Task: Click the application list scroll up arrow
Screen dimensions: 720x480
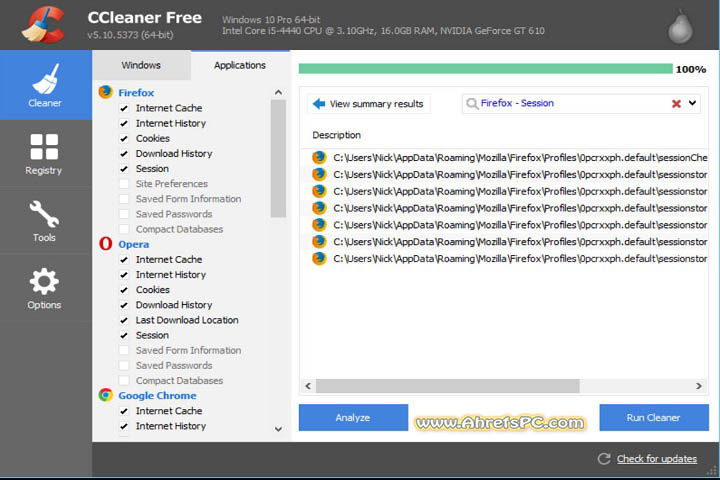Action: tap(278, 92)
